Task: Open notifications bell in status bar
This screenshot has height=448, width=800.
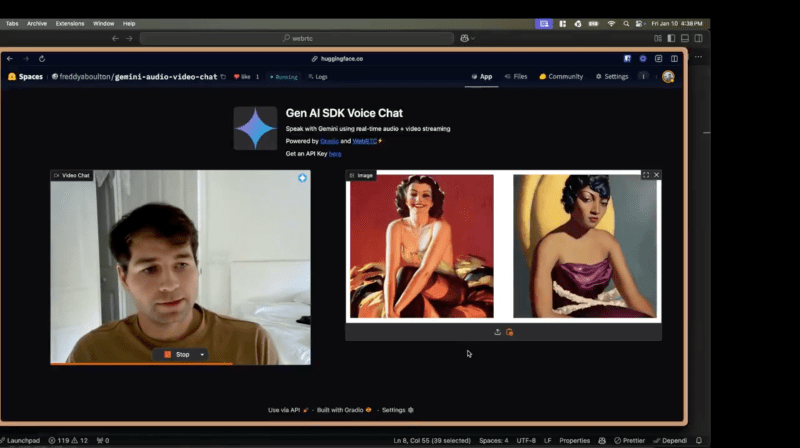Action: click(699, 440)
